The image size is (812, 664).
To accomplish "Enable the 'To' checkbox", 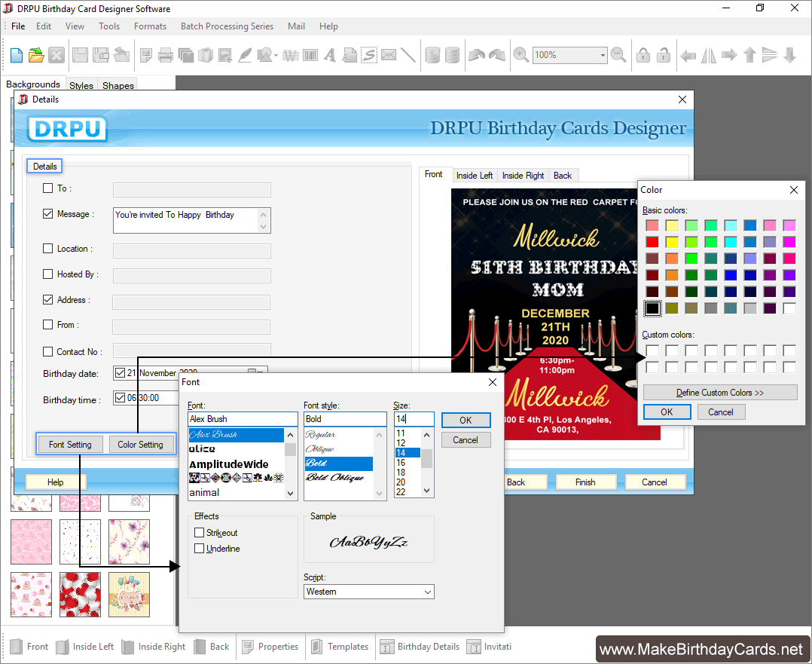I will tap(47, 188).
